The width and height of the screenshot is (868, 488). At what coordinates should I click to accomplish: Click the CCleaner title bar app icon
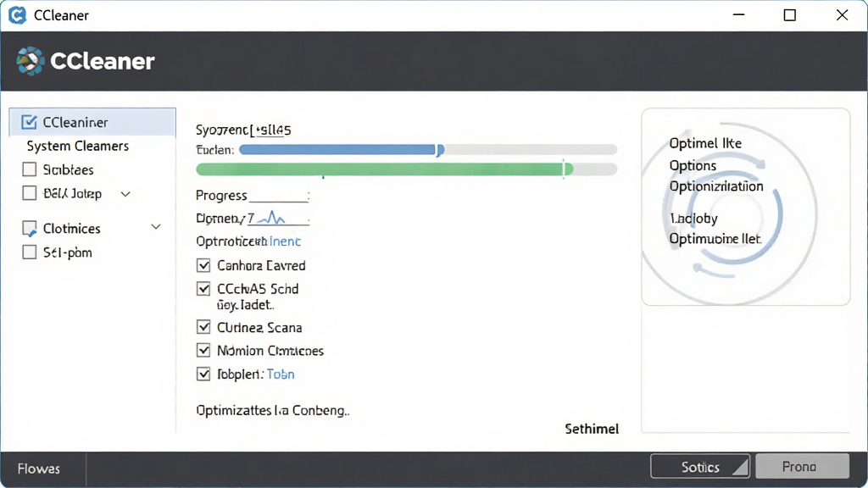click(x=17, y=15)
